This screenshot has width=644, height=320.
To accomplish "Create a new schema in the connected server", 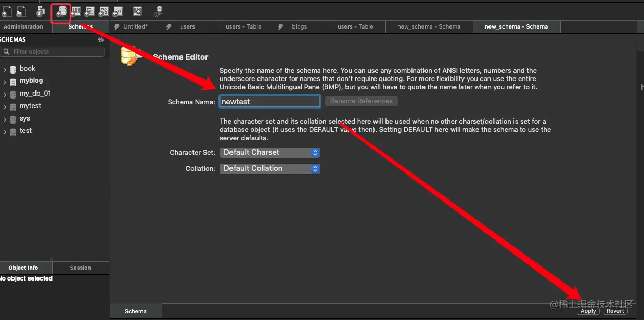I will (x=61, y=11).
